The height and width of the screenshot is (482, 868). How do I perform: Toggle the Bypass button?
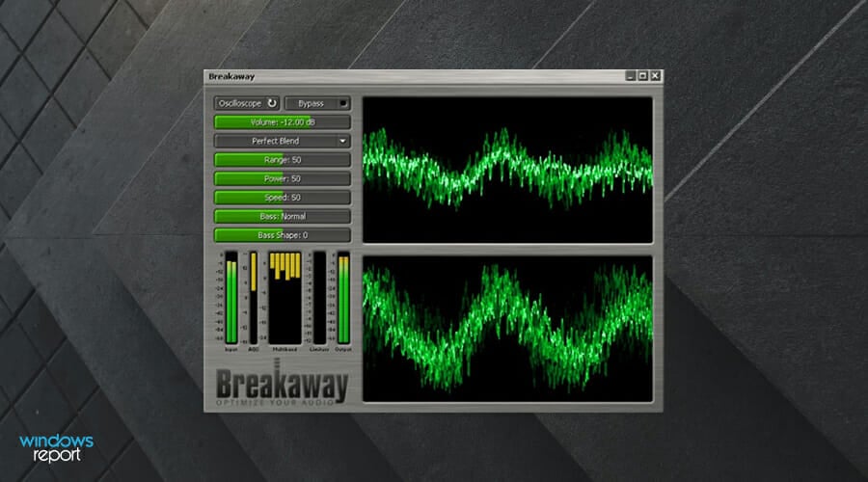point(317,103)
